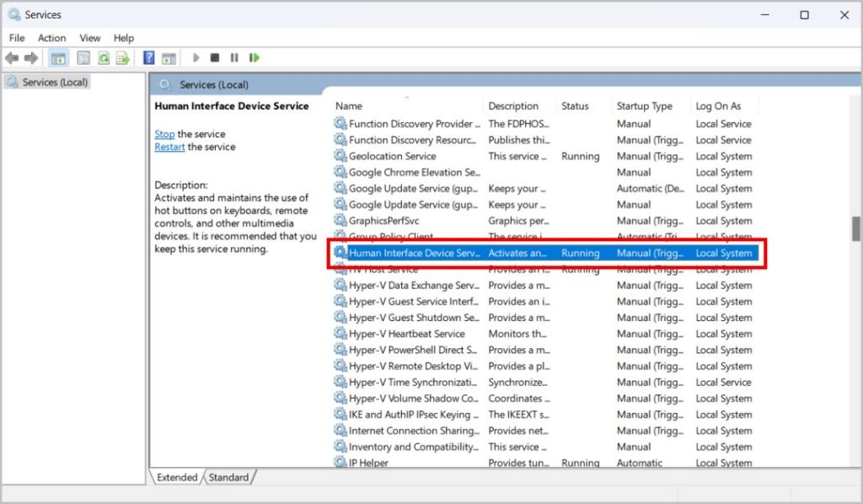Select the Hyper-V Guest Service Interface row
Image resolution: width=863 pixels, height=504 pixels.
pos(545,301)
